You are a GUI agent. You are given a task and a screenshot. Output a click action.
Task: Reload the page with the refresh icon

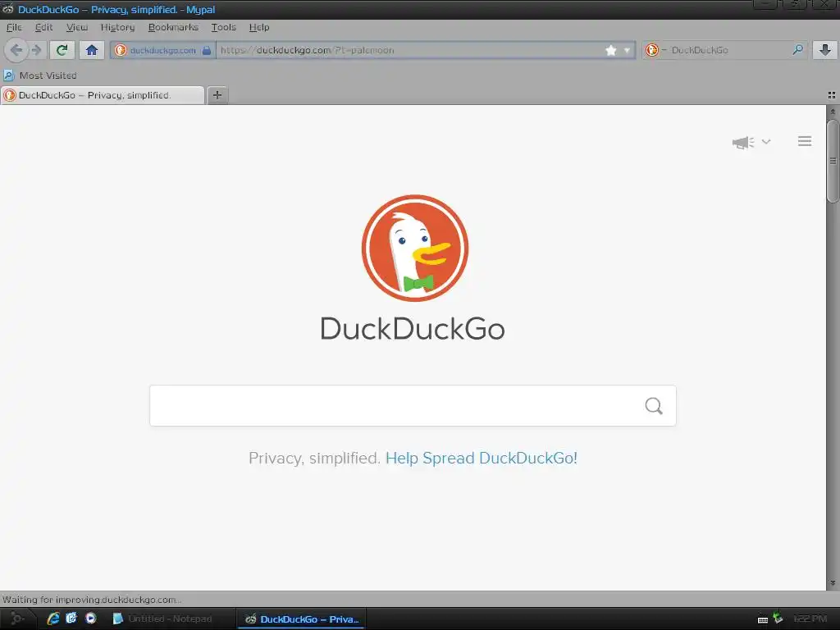62,50
